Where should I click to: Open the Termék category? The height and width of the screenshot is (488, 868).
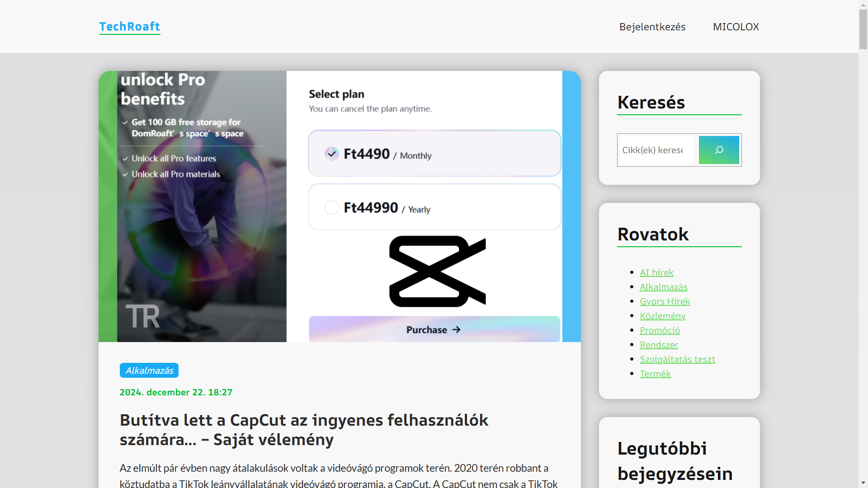656,374
